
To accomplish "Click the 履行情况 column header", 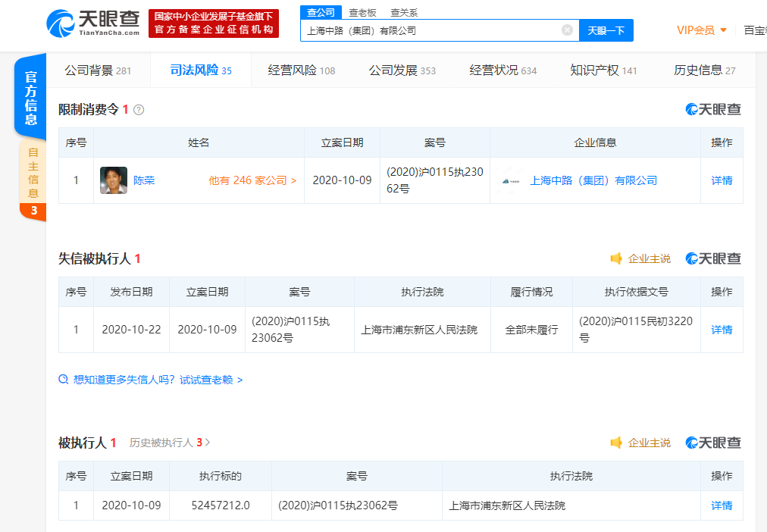I will (532, 292).
